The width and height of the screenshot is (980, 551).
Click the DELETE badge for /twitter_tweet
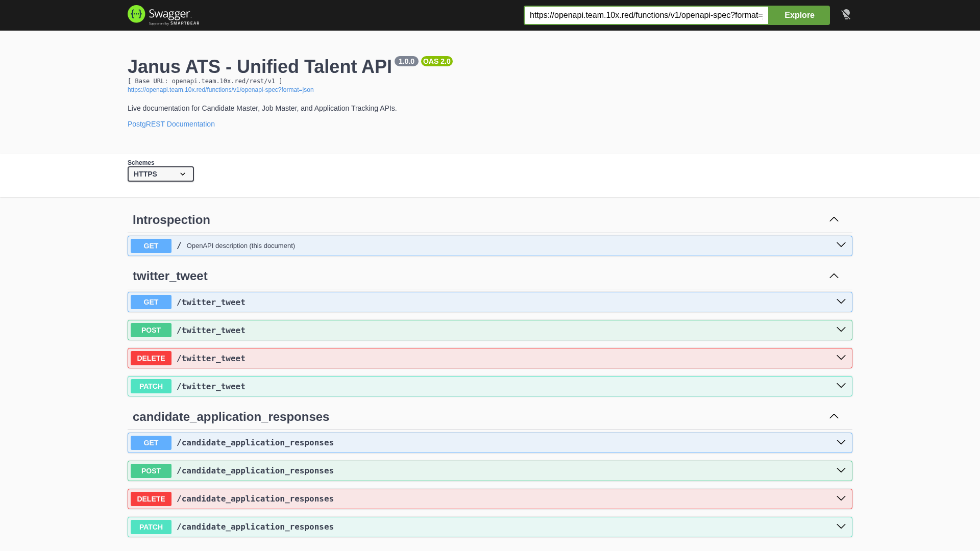151,358
